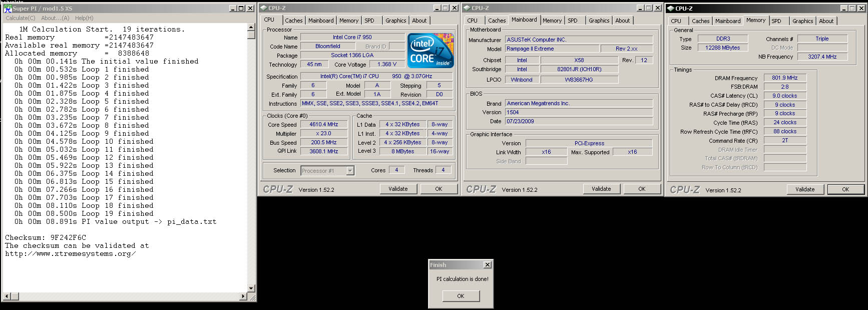Click the QPI Link value 3608.1 MHz
This screenshot has width=868, height=310.
click(323, 151)
